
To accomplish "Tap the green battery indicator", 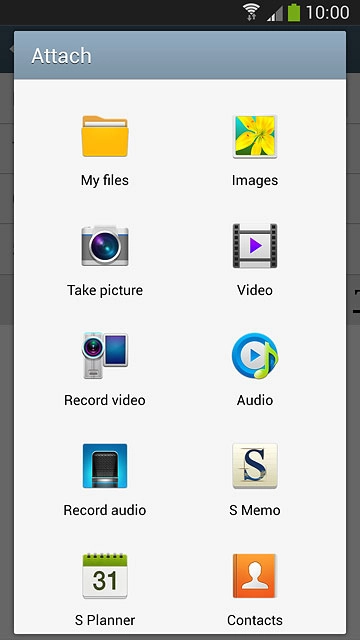I will coord(294,12).
